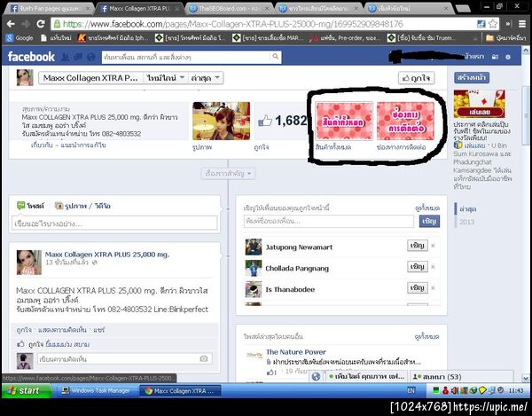Click privacy shortcuts lock icon

(x=496, y=57)
